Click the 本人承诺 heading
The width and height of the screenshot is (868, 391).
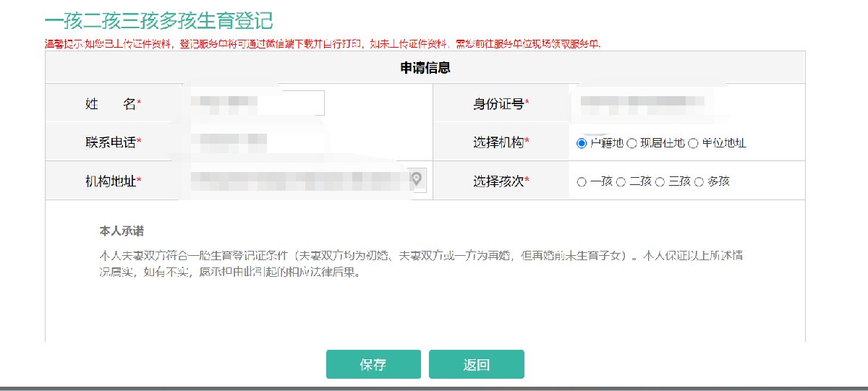(x=121, y=231)
